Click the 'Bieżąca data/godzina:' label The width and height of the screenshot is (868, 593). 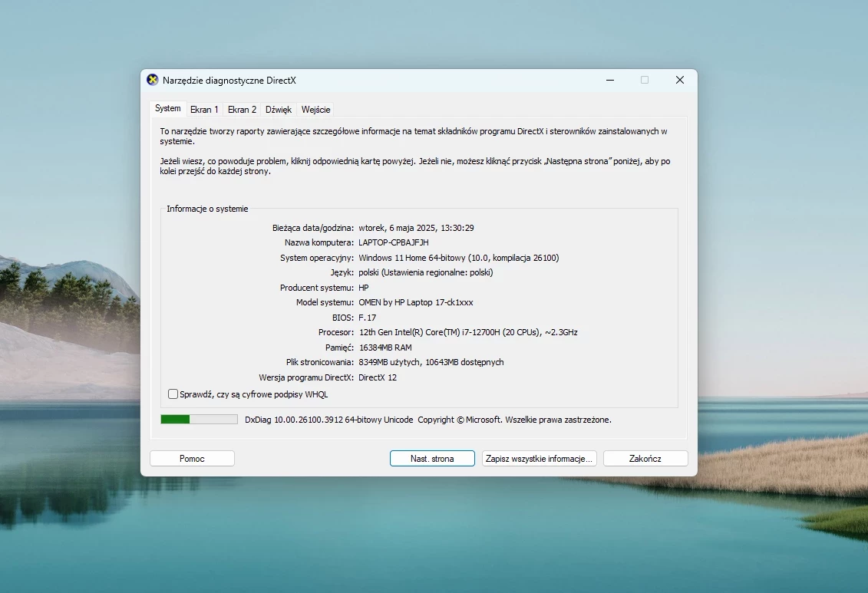tap(313, 228)
